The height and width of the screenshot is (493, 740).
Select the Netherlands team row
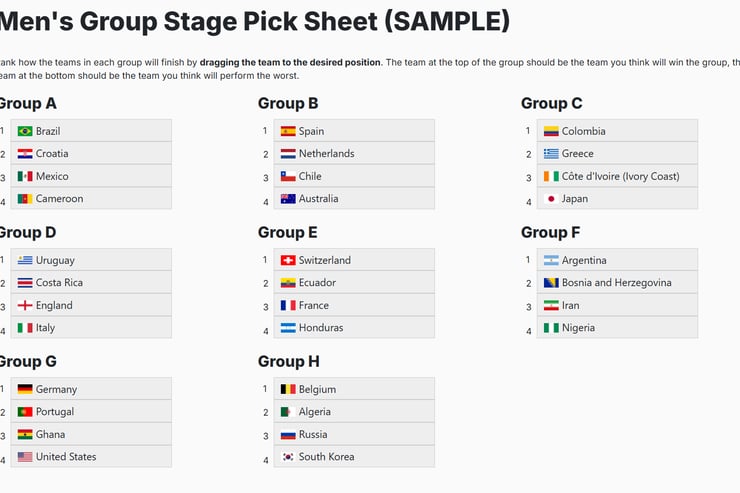pos(354,153)
